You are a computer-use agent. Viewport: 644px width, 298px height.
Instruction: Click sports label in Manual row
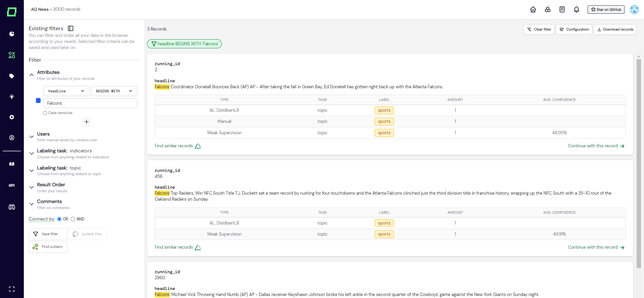[x=384, y=121]
